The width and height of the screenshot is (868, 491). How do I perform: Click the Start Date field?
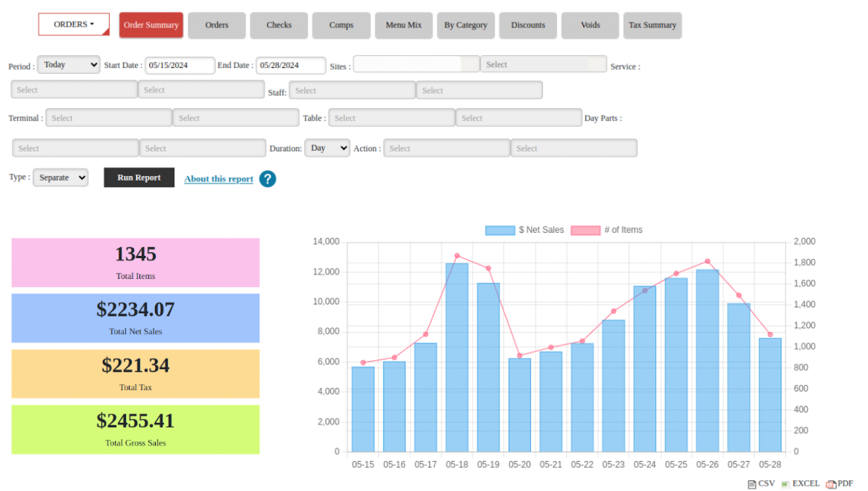pos(180,65)
